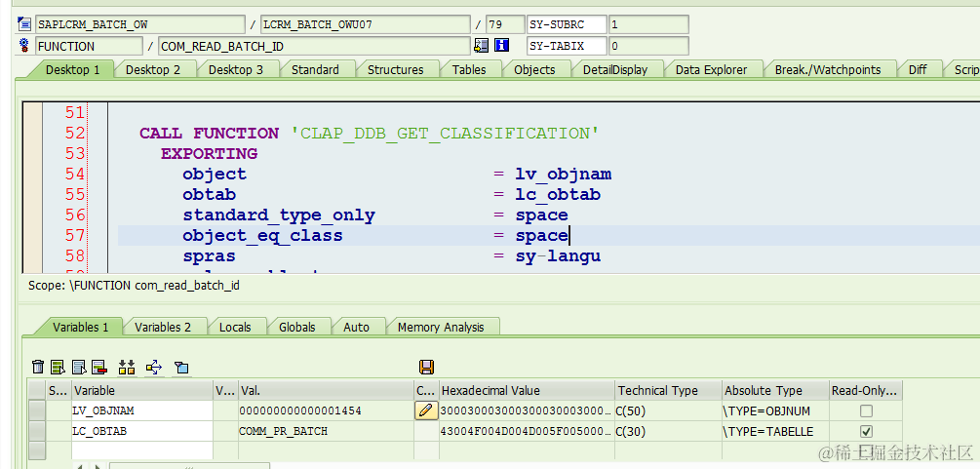Click 'CLAP_DDB_GET_CLASSIFICATION' in source code
Image resolution: width=980 pixels, height=469 pixels.
coord(445,134)
